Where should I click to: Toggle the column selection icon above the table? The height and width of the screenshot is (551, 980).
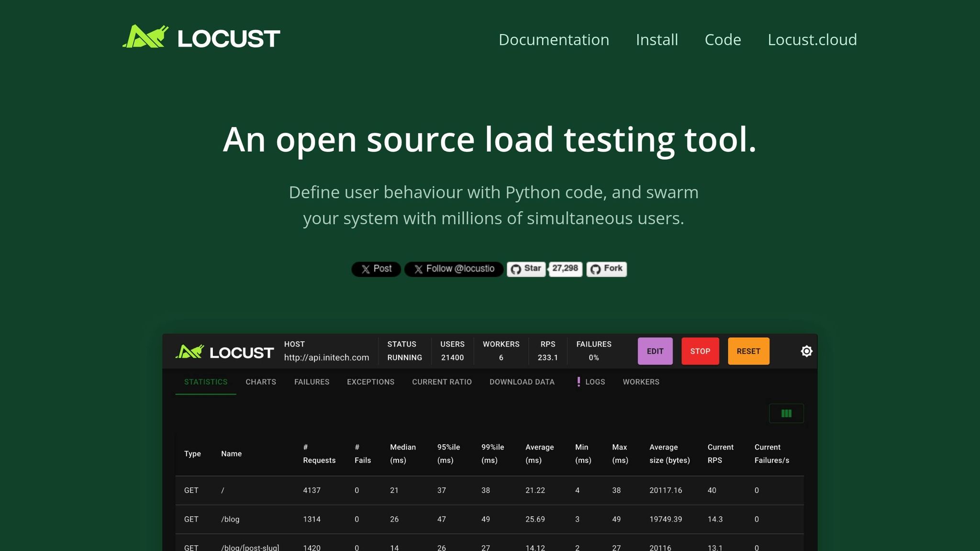(786, 413)
